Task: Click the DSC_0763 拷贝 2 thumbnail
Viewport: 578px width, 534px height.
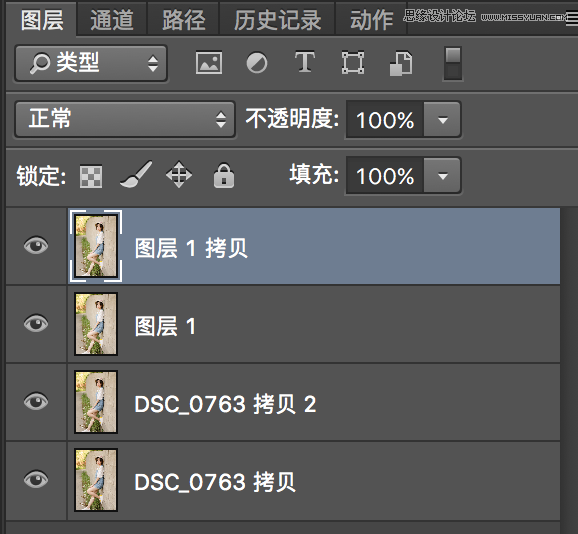Action: (96, 402)
